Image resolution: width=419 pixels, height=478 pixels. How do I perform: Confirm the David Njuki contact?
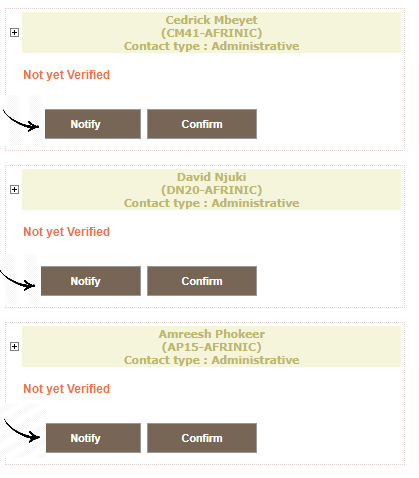click(202, 281)
